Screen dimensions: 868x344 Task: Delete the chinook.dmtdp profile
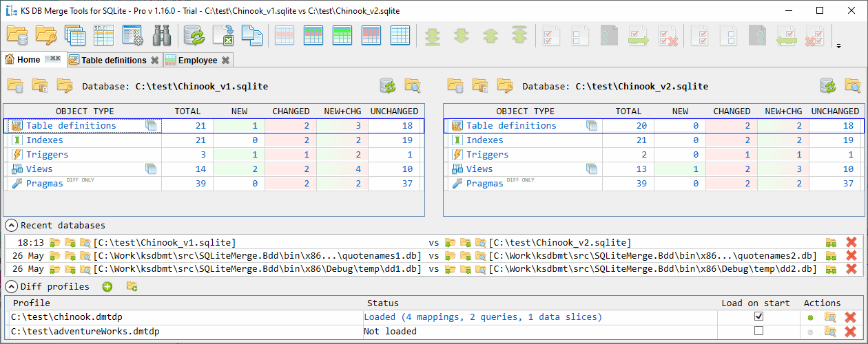(851, 317)
